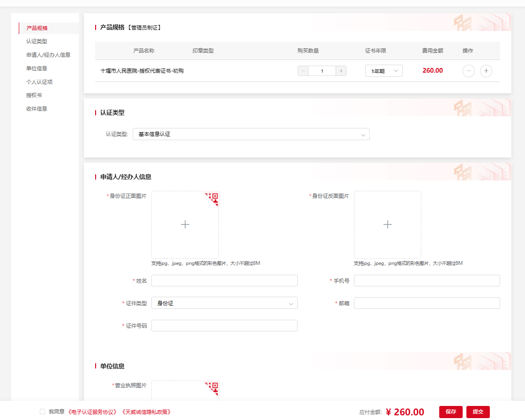Click the circular plus icon under 操作

coord(486,71)
